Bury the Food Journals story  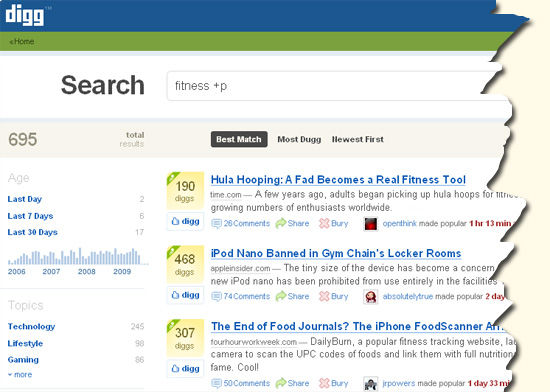click(334, 383)
